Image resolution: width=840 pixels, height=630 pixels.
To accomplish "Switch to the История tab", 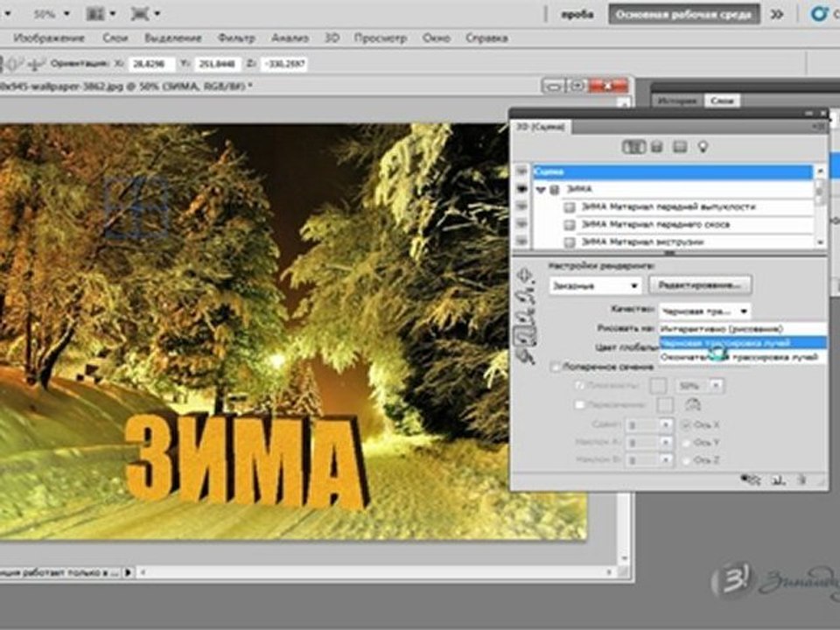I will [676, 101].
